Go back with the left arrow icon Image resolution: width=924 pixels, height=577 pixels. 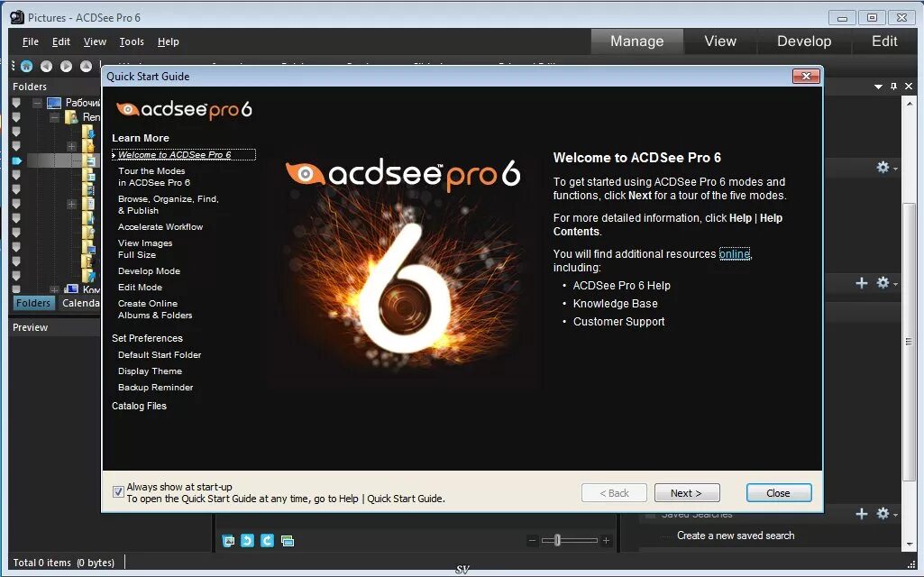coord(47,66)
